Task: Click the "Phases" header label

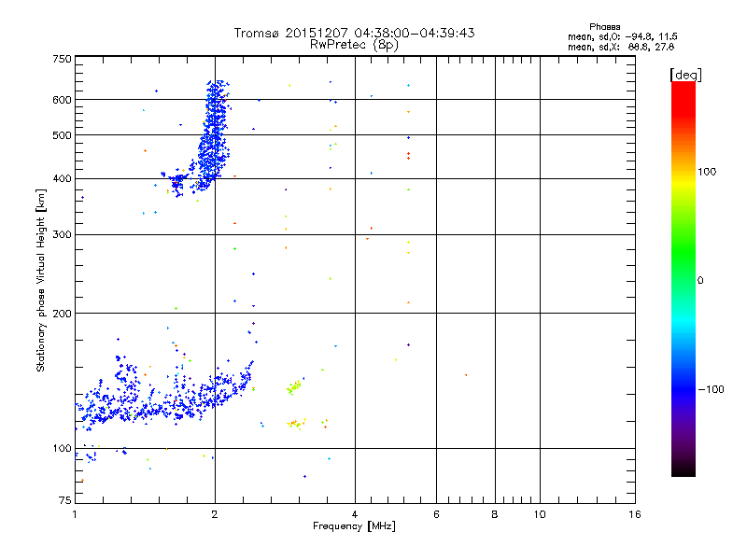Action: click(604, 27)
